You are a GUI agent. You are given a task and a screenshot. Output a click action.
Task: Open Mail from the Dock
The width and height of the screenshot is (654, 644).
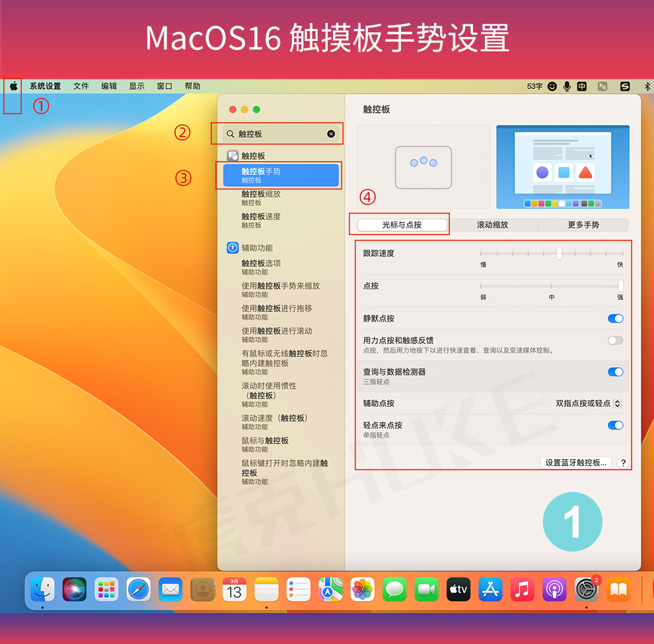pos(170,589)
